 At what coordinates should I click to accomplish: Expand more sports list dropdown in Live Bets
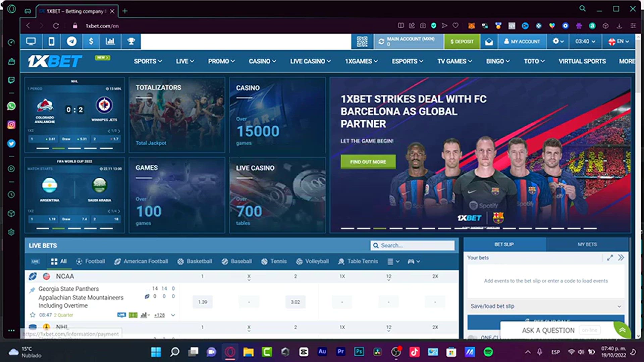393,261
